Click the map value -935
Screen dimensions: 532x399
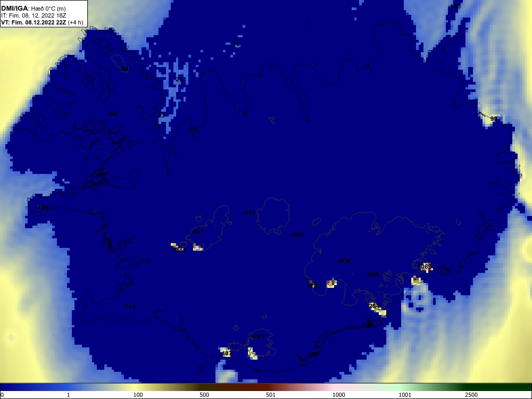tap(297, 235)
